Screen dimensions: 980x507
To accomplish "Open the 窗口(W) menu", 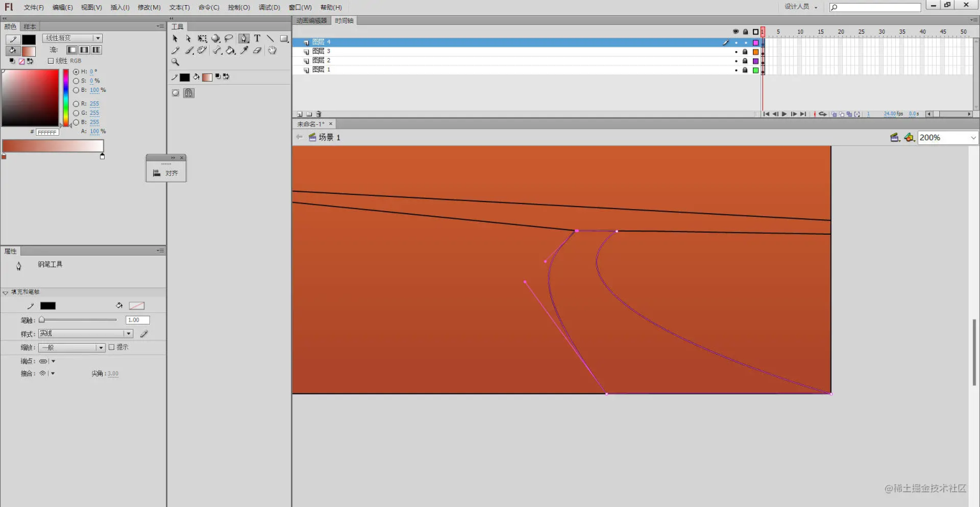I will [x=301, y=8].
